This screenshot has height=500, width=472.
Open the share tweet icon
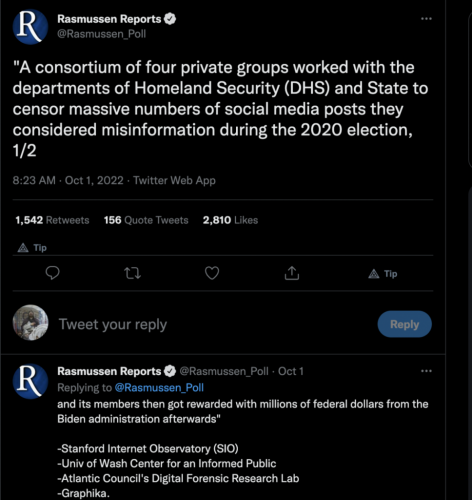292,273
